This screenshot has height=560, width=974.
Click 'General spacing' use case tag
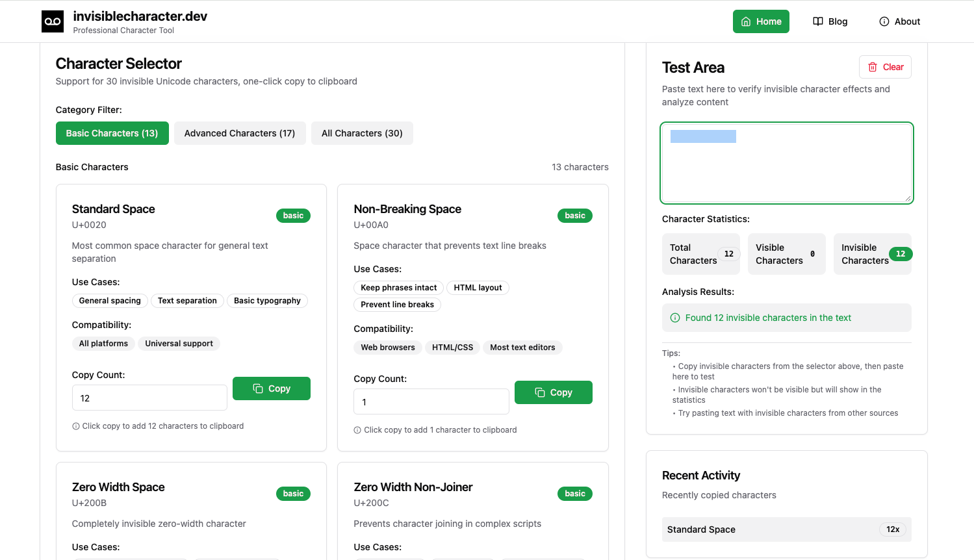(x=110, y=301)
